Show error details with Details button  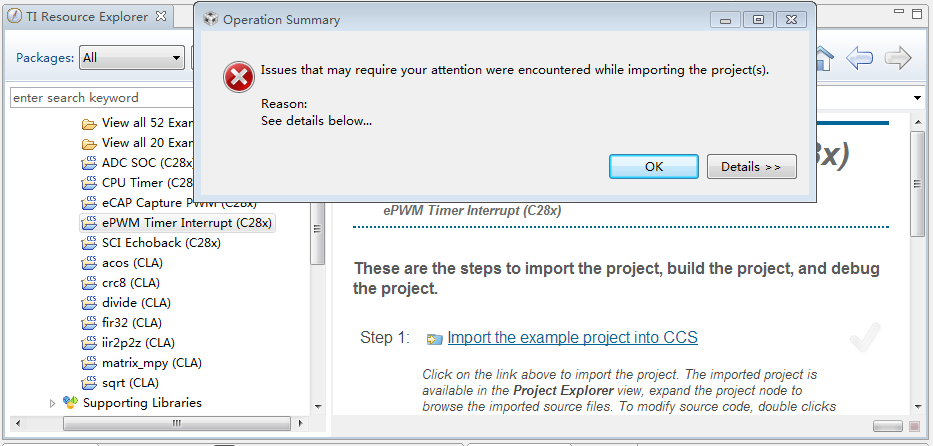pos(751,167)
